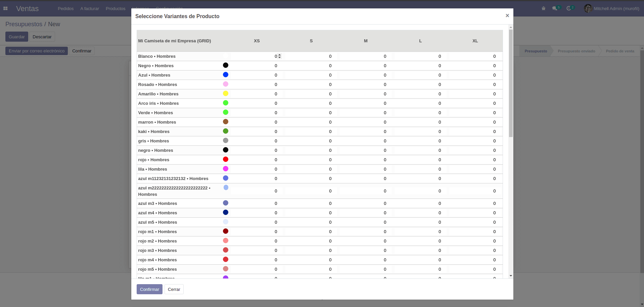Click M quantity field for marron • Hombres

pyautogui.click(x=366, y=122)
